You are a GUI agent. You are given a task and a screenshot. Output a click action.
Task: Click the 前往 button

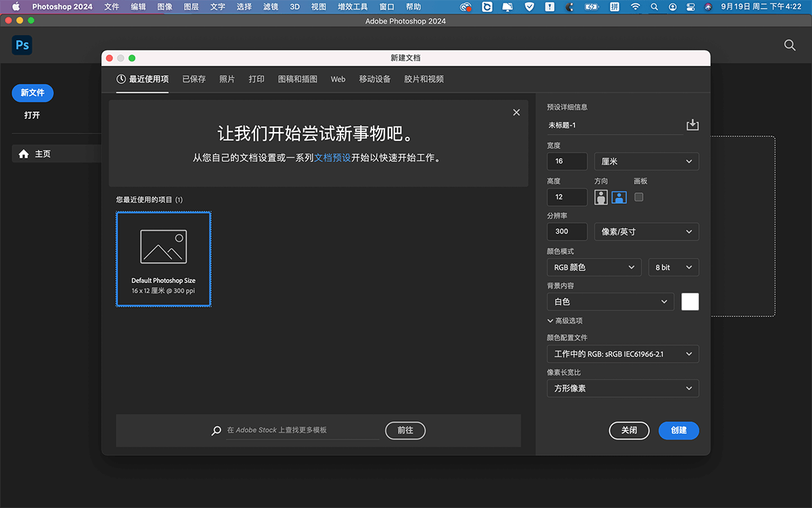405,430
